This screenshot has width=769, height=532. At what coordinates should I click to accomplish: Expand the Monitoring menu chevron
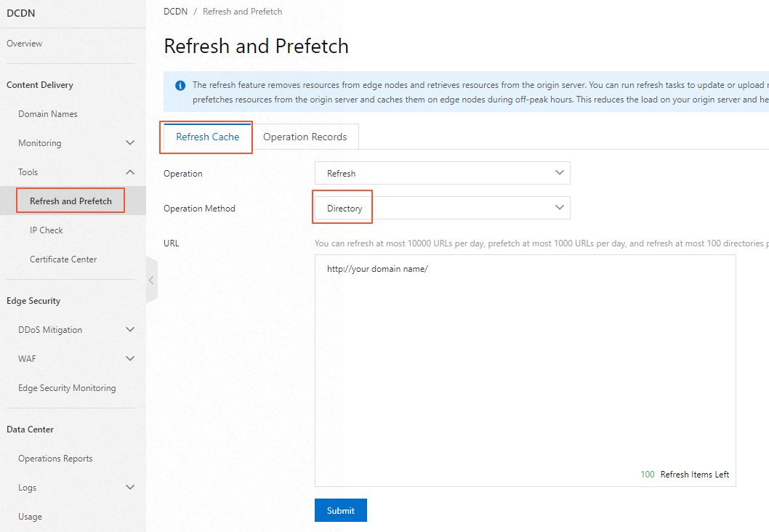[130, 143]
